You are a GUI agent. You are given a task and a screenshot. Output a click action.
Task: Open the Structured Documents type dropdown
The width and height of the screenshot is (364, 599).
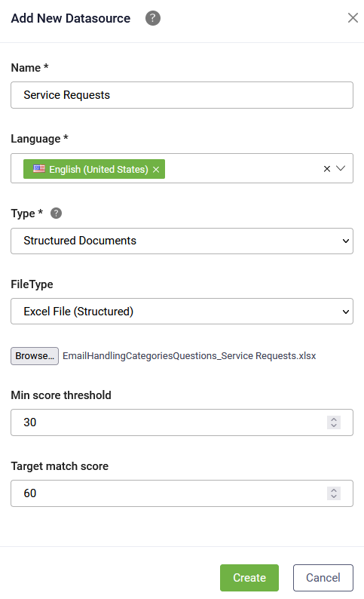pyautogui.click(x=182, y=241)
